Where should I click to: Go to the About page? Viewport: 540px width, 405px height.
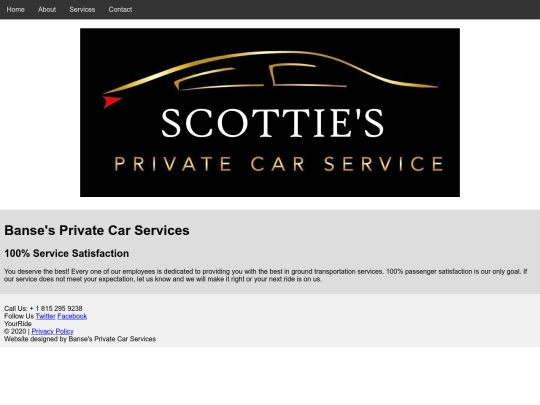(47, 10)
